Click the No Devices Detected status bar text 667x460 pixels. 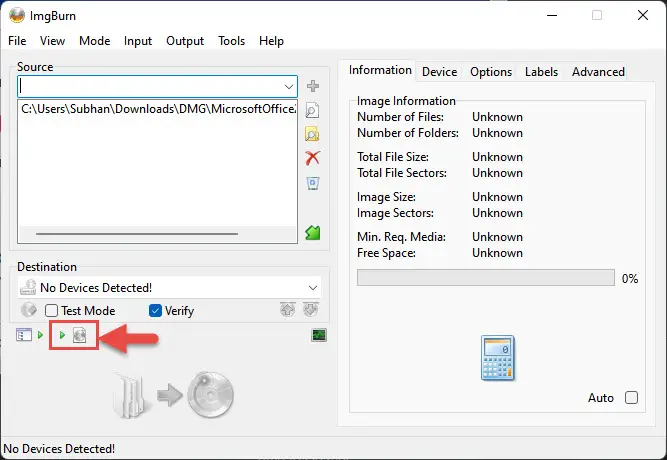click(x=59, y=449)
